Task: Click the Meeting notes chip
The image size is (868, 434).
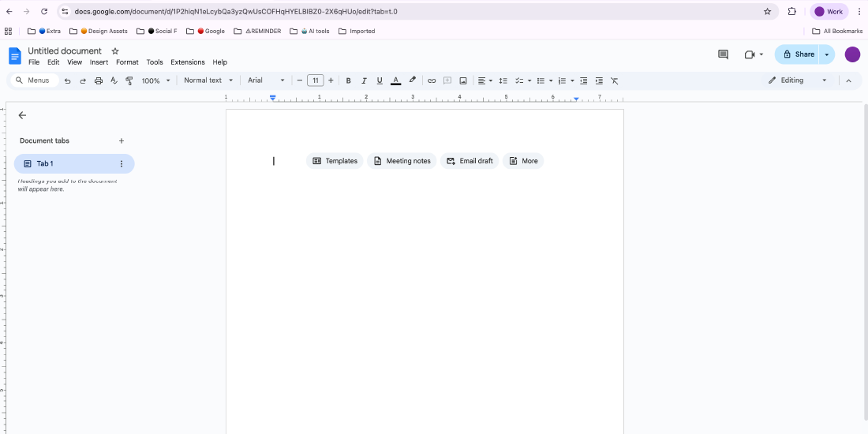Action: (402, 161)
